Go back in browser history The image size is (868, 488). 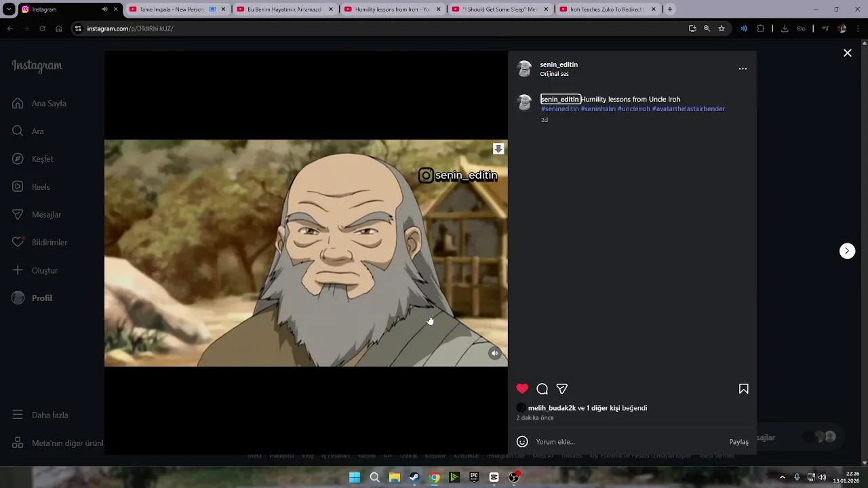(9, 28)
